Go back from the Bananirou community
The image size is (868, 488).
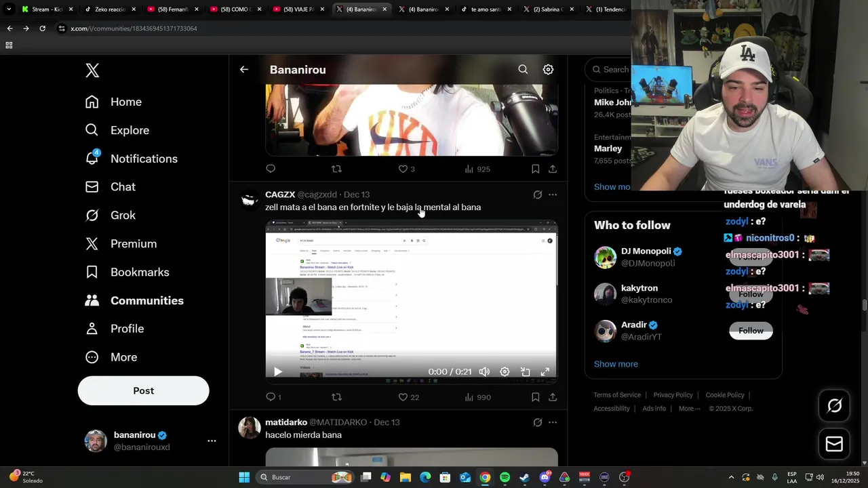click(244, 69)
